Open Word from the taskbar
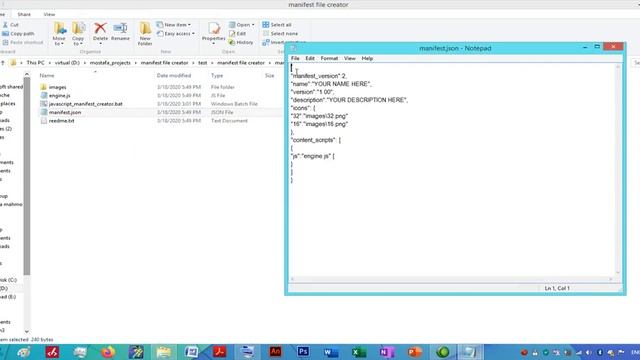 click(331, 352)
